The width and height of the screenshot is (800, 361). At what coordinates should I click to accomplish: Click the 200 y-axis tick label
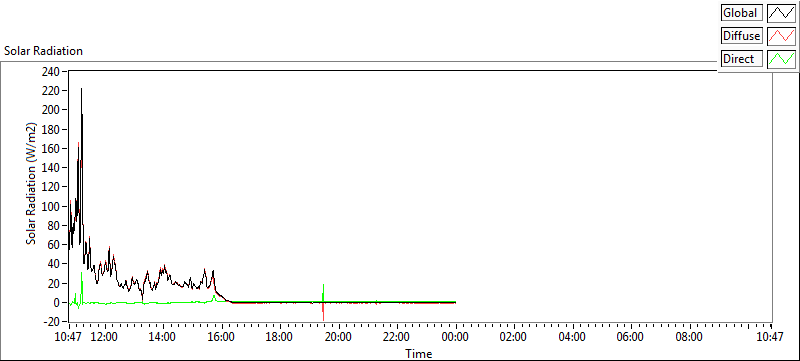click(52, 110)
